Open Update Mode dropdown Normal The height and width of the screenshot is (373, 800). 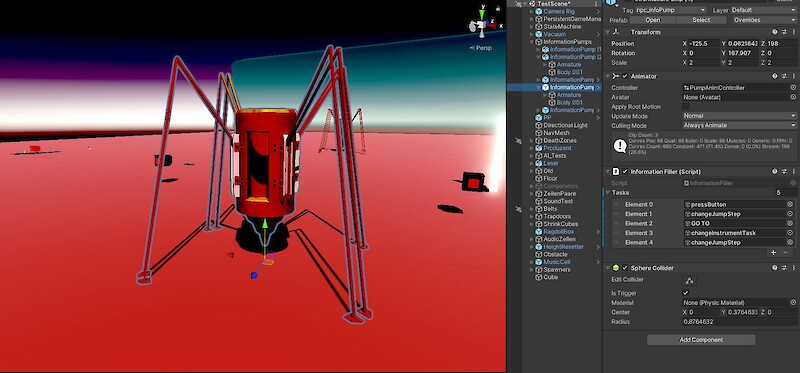739,116
